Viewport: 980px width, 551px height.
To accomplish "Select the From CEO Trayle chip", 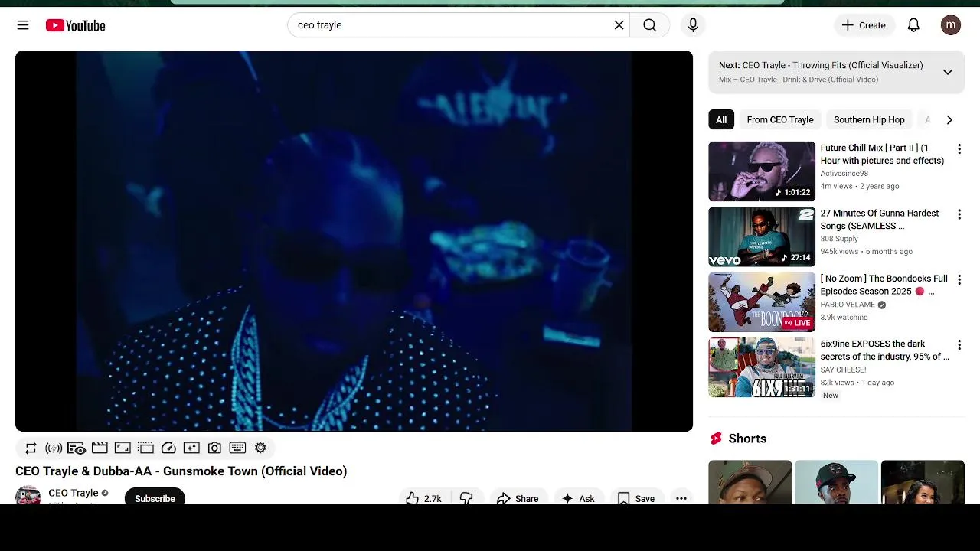I will 780,119.
